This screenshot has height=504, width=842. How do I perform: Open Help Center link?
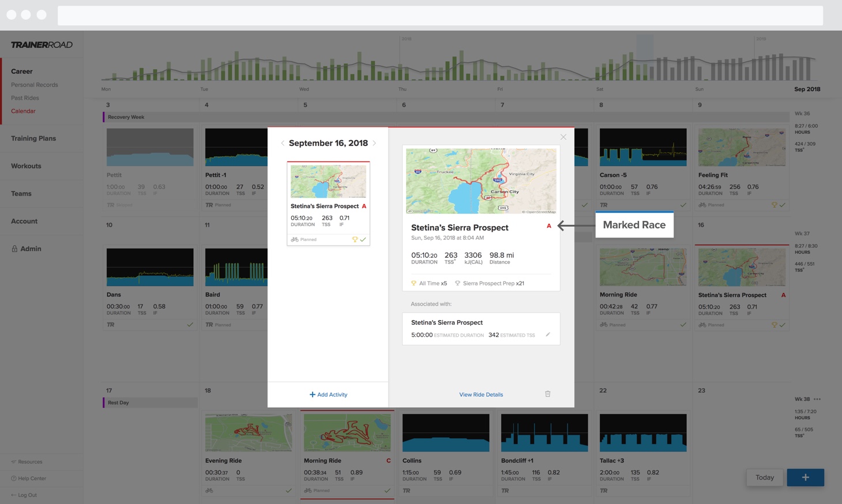click(x=28, y=479)
